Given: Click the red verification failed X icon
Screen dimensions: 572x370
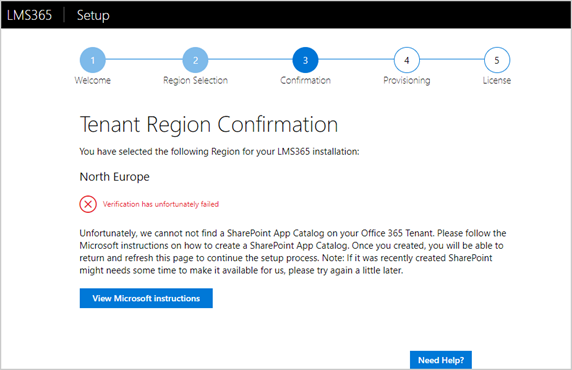Looking at the screenshot, I should pyautogui.click(x=88, y=204).
